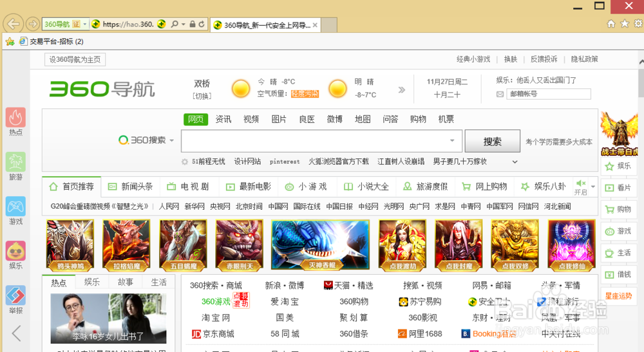Expand 360搜索 engine selector dropdown
644x352 pixels.
(172, 140)
